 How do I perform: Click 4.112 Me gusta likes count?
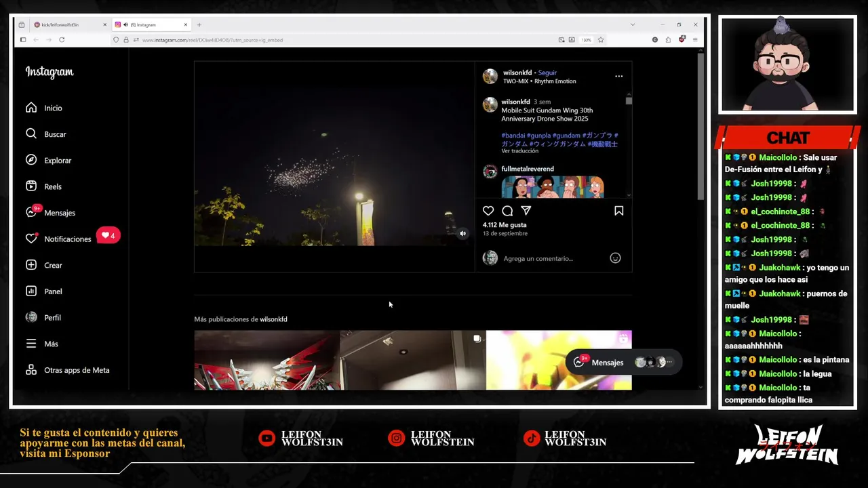[x=505, y=225]
